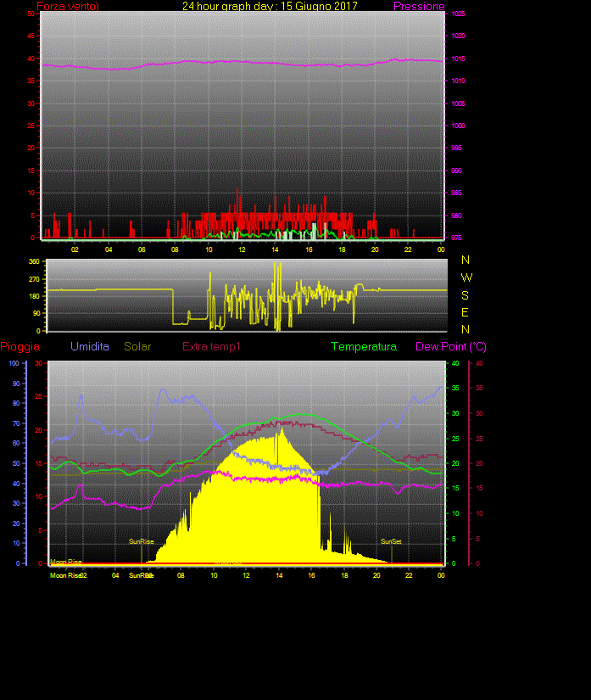Click the "Extra temp1" legend label
Image resolution: width=591 pixels, height=700 pixels.
point(211,346)
